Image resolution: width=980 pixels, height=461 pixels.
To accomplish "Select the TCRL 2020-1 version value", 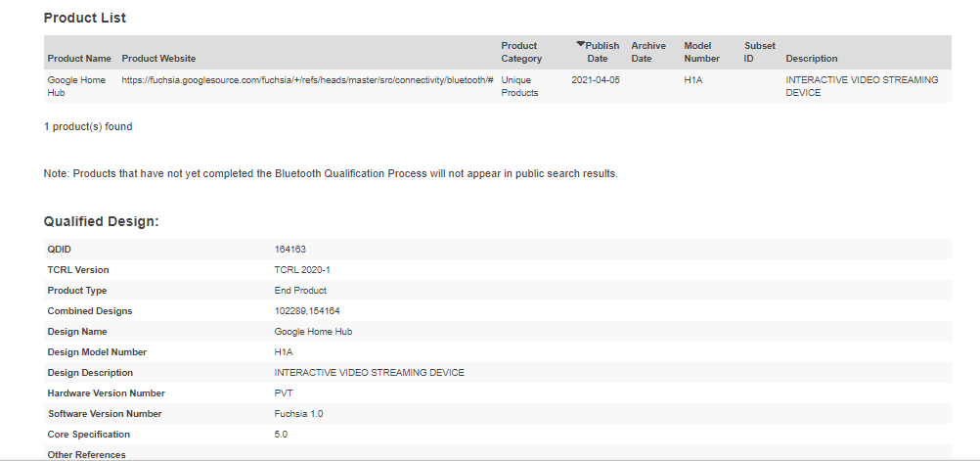I will tap(302, 270).
